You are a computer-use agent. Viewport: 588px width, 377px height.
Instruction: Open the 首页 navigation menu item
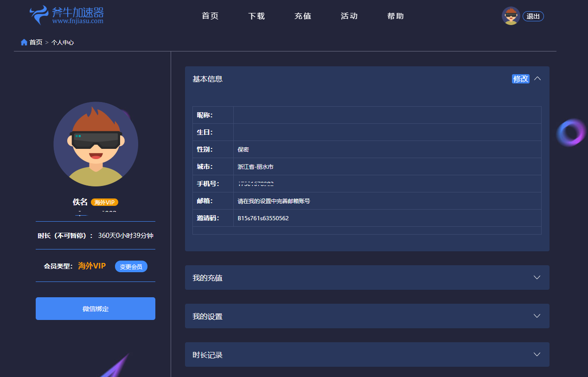(210, 16)
